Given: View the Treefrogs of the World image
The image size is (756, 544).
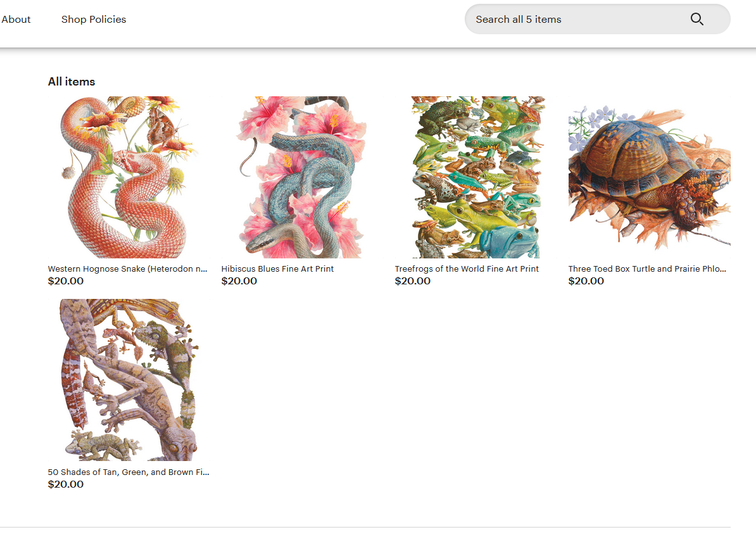Looking at the screenshot, I should [x=476, y=177].
